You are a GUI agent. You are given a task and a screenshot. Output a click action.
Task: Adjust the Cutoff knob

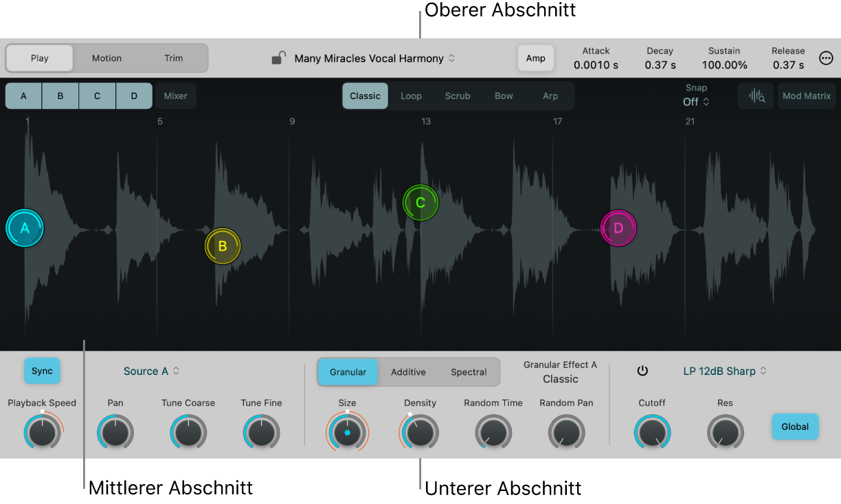click(651, 432)
